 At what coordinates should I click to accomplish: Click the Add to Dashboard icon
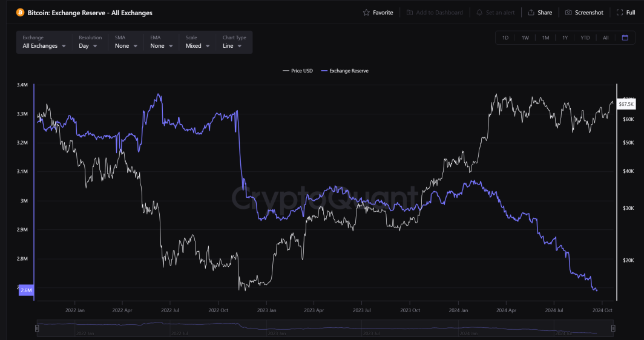[410, 13]
